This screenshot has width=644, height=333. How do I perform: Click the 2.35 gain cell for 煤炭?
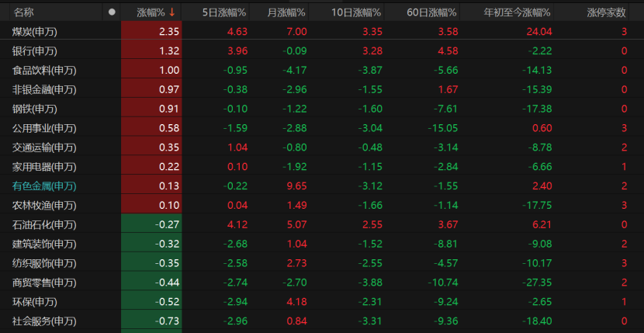[151, 32]
